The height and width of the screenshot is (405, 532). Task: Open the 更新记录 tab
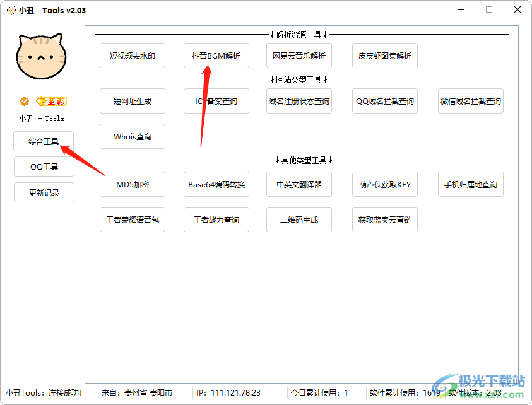(x=44, y=192)
